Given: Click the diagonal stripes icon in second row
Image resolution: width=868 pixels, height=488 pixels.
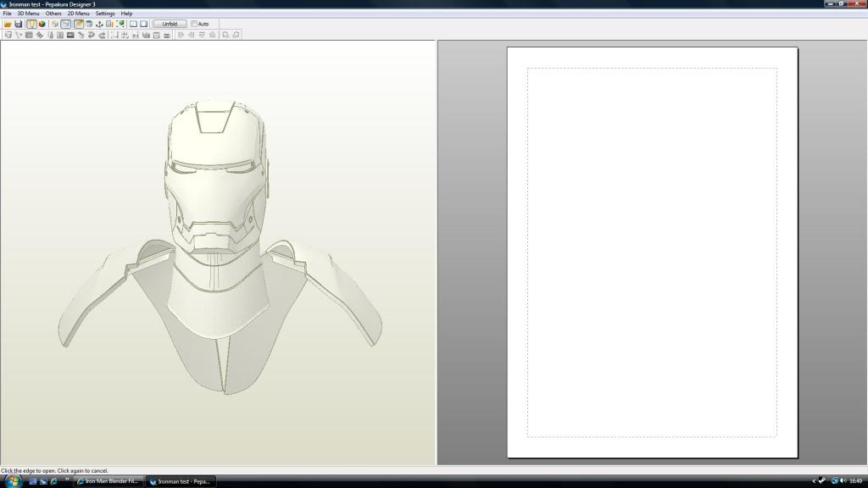Looking at the screenshot, I should point(39,35).
